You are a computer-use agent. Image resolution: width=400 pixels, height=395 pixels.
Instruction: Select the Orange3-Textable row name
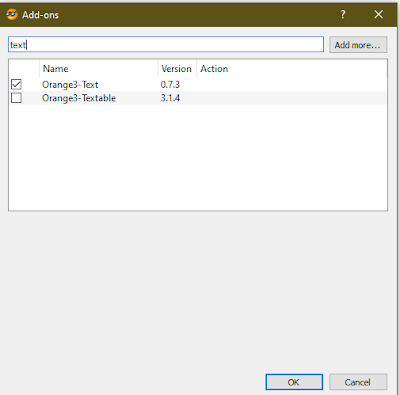point(79,98)
